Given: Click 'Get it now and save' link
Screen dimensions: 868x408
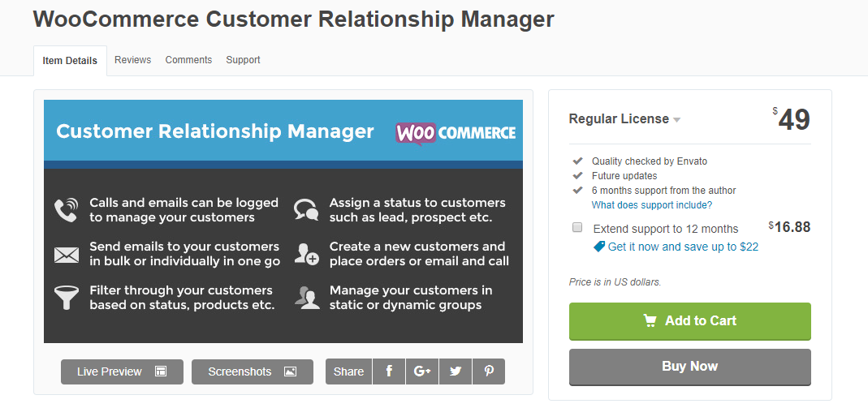Looking at the screenshot, I should pyautogui.click(x=683, y=247).
